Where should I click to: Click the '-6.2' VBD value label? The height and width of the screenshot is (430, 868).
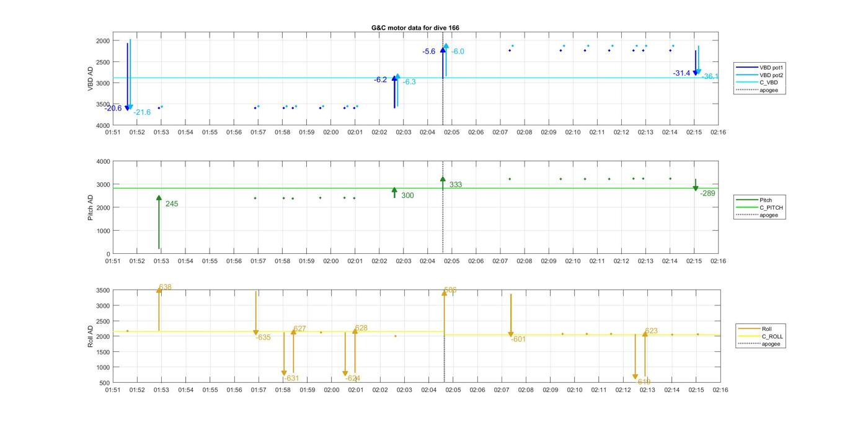[x=380, y=80]
